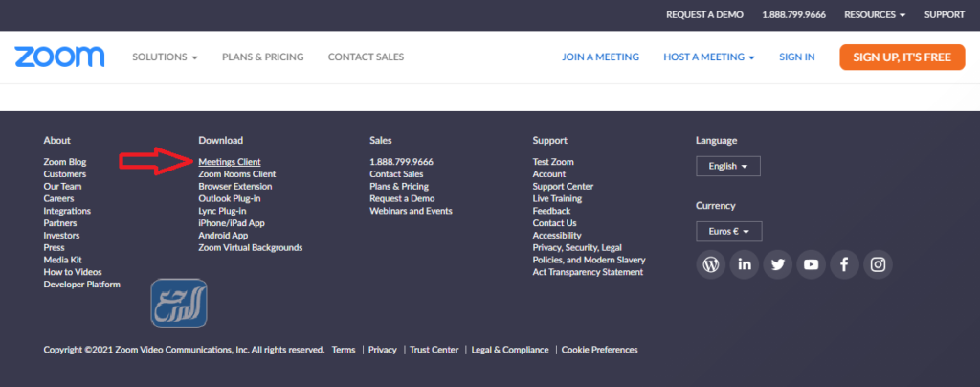The width and height of the screenshot is (980, 387).
Task: Expand the Resources menu in top bar
Action: tap(875, 15)
